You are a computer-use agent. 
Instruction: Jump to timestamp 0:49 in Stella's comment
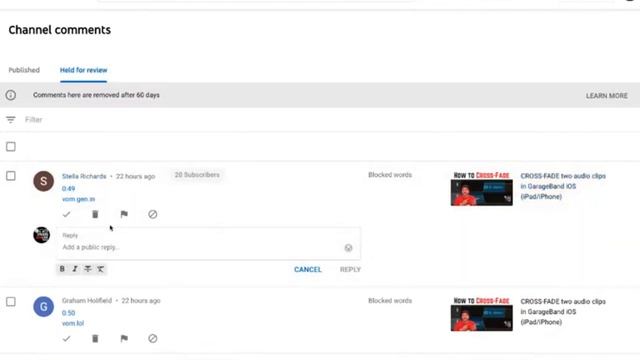[x=68, y=189]
